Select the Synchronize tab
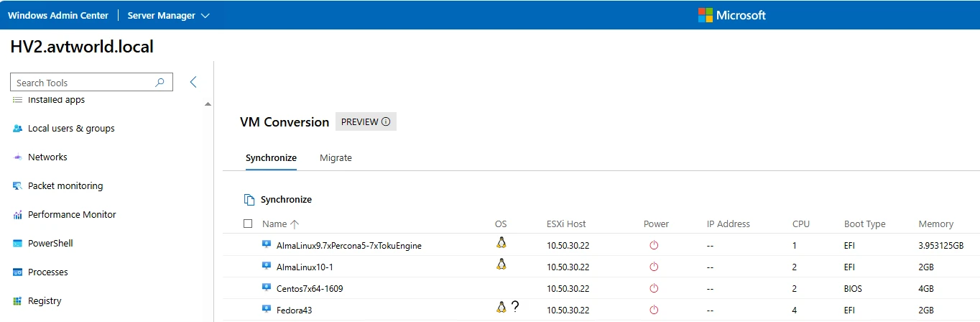 pos(271,158)
